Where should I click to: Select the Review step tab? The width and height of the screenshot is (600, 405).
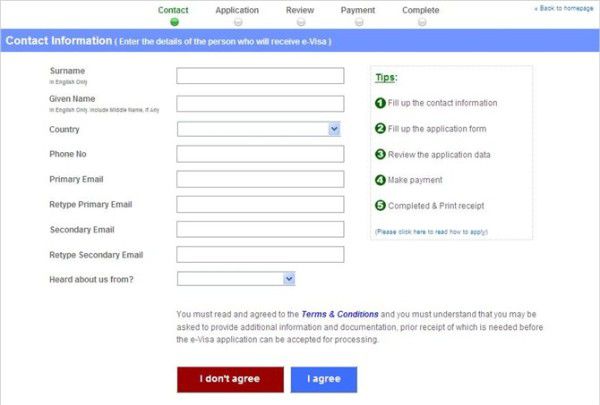[x=300, y=10]
